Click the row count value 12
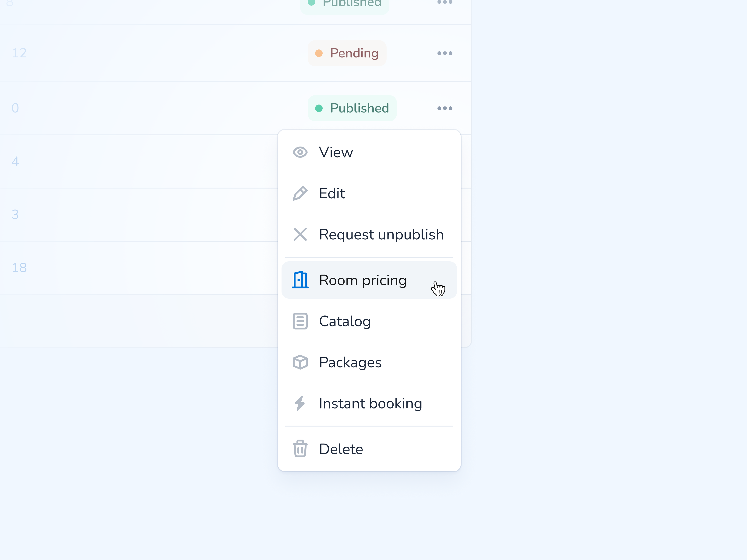 [x=19, y=53]
